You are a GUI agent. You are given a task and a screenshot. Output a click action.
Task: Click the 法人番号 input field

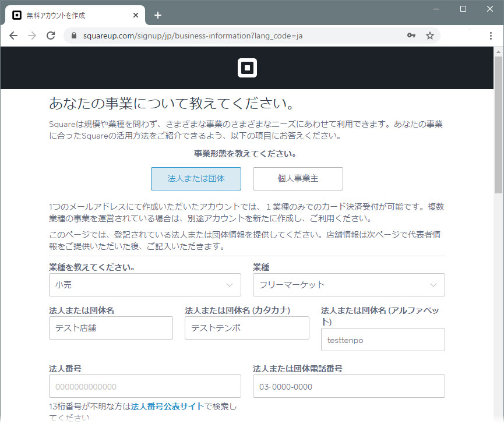(x=144, y=386)
